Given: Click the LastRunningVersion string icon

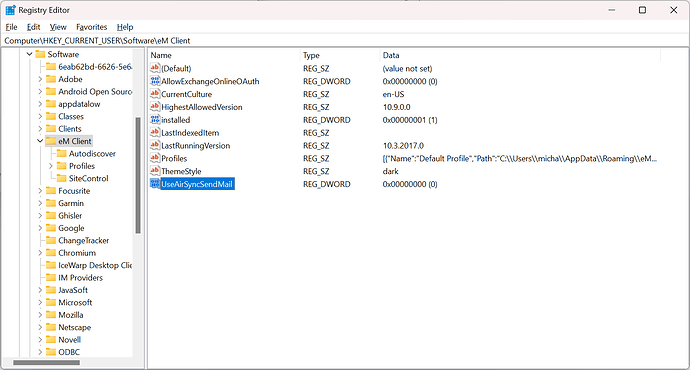Looking at the screenshot, I should point(155,145).
